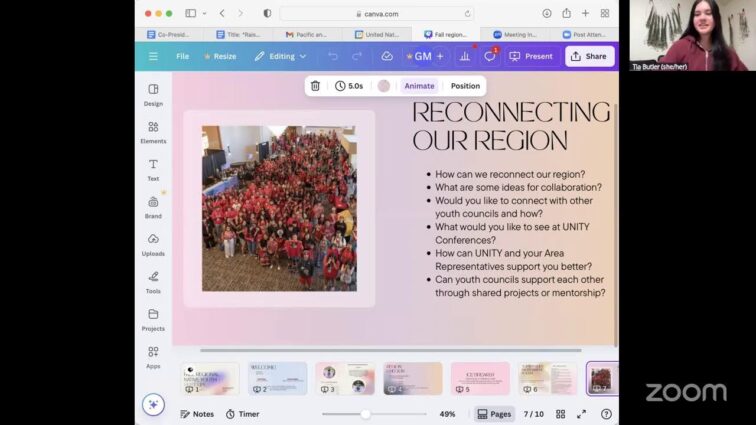Launch the Canva magic assistant sparkle button
Screen dimensions: 756x425
153,404
